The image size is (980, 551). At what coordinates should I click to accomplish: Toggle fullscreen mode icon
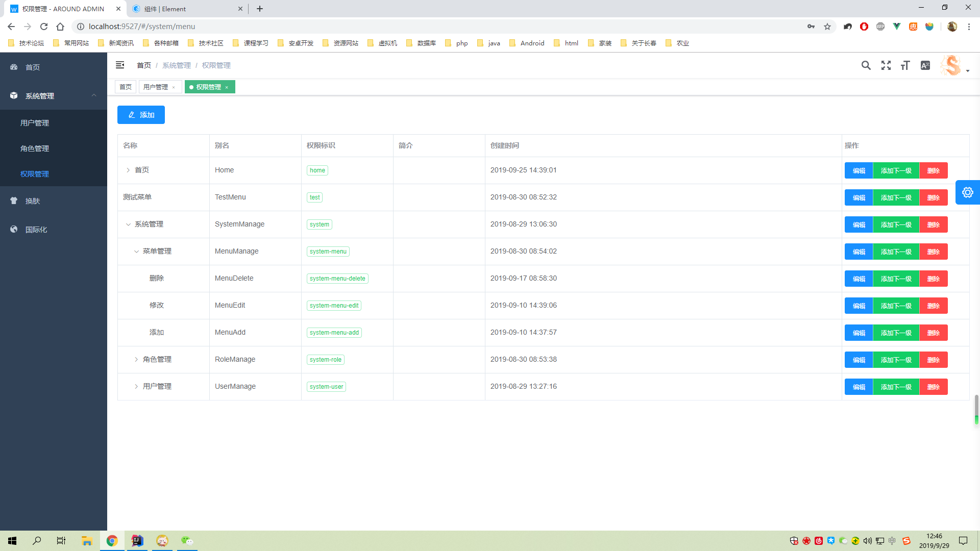tap(886, 65)
